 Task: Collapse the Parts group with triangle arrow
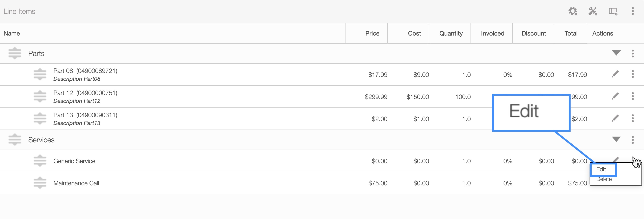pyautogui.click(x=616, y=53)
